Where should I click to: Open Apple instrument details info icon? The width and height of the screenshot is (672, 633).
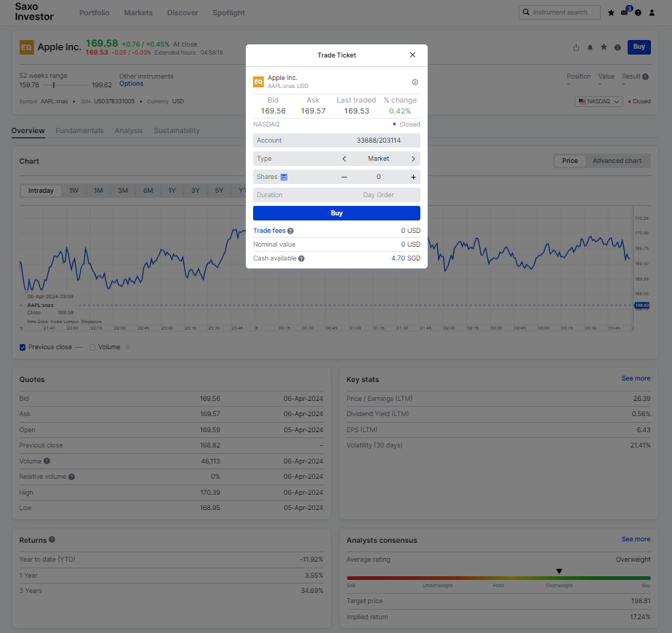[x=617, y=47]
